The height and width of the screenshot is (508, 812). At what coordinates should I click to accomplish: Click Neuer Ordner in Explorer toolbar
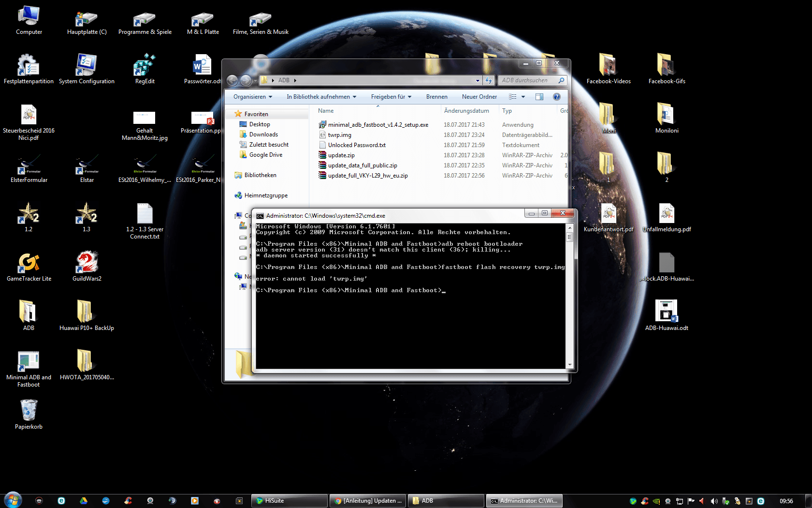click(x=479, y=97)
